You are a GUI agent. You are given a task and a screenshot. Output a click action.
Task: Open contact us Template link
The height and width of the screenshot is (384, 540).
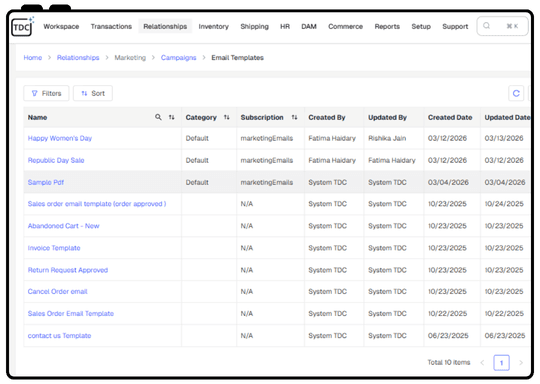coord(59,336)
